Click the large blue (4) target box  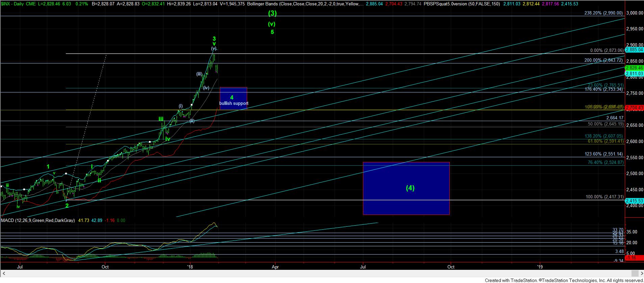[x=406, y=188]
